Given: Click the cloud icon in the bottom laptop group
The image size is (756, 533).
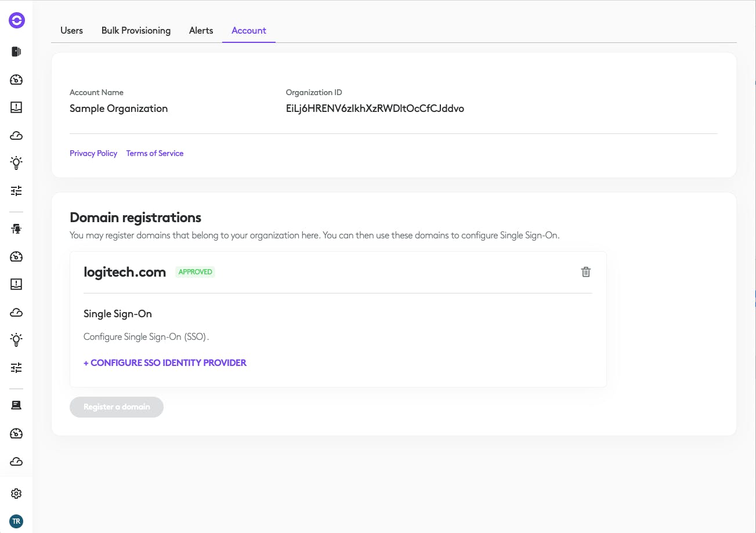Looking at the screenshot, I should click(16, 462).
